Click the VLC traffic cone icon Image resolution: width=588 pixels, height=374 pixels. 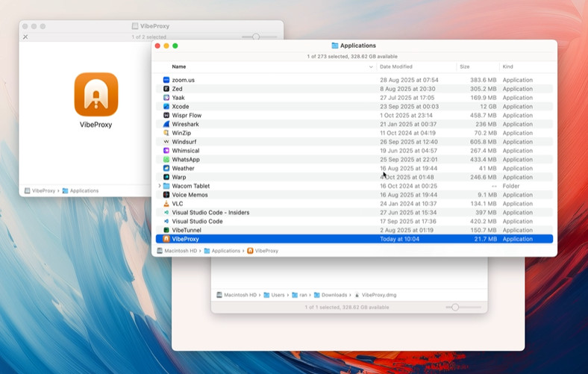166,204
